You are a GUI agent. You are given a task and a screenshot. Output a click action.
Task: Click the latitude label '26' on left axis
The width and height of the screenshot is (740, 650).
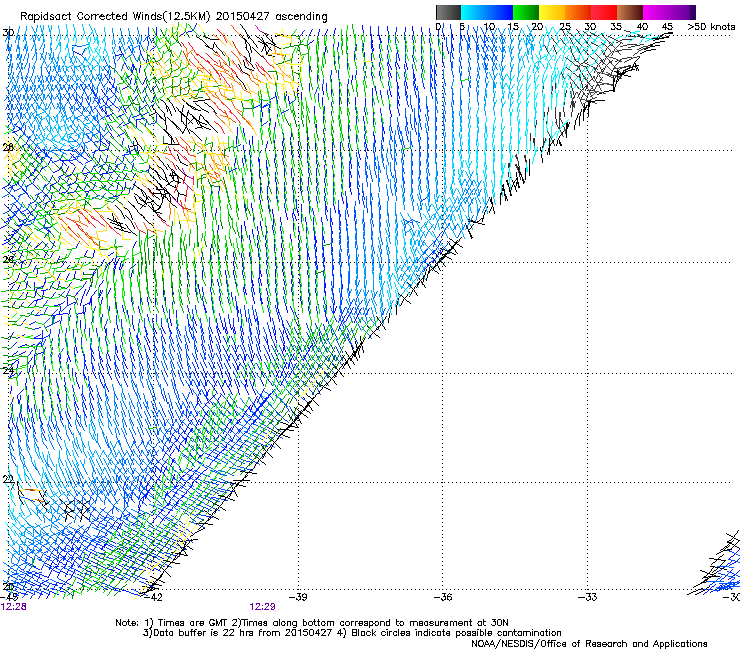pyautogui.click(x=8, y=260)
